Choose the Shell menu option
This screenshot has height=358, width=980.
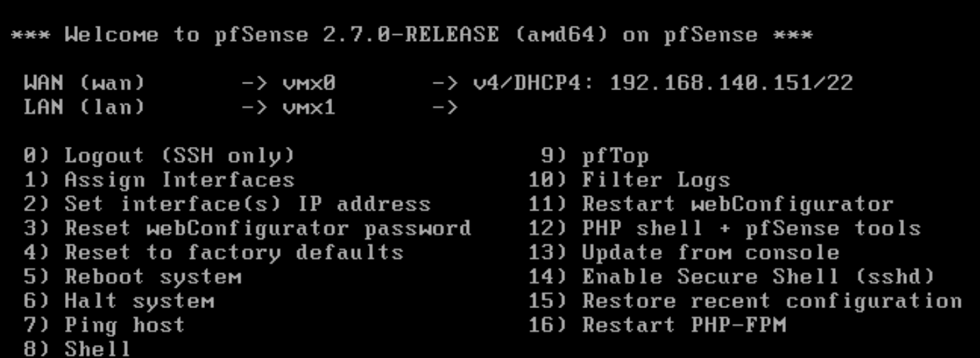click(x=77, y=348)
